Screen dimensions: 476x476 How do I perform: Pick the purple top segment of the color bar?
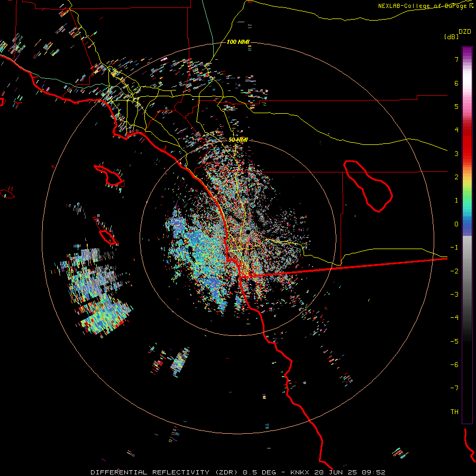(x=467, y=52)
